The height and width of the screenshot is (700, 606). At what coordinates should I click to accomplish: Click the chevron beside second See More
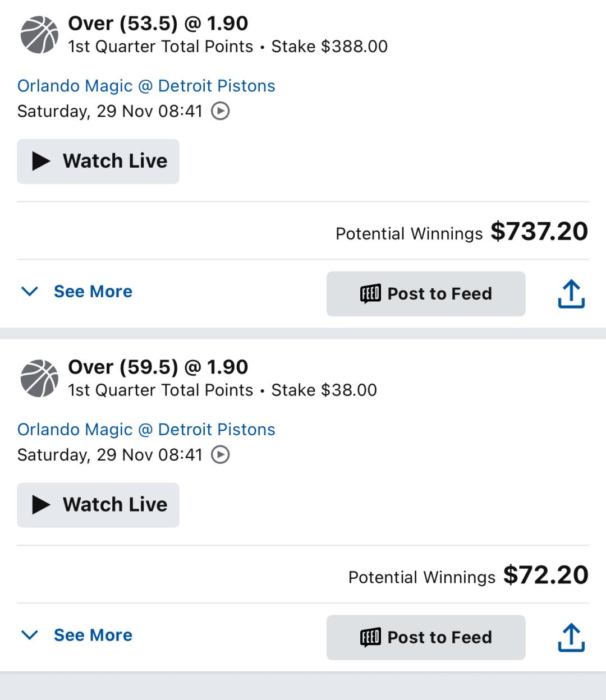29,635
